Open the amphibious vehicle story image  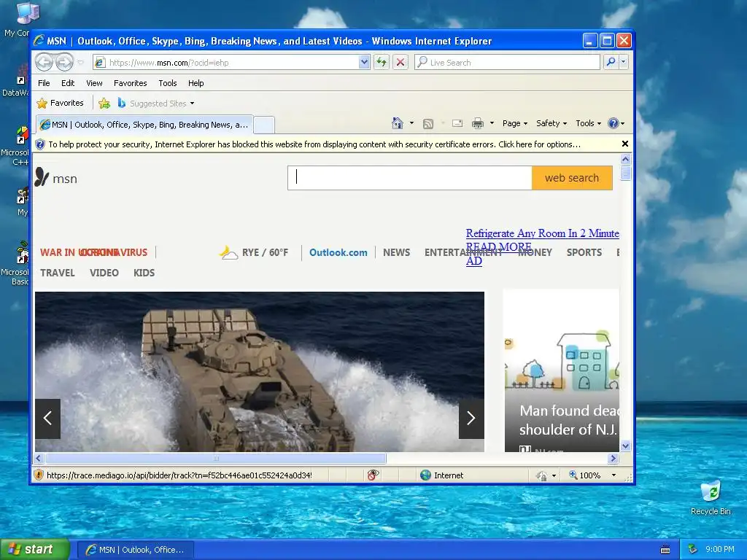coord(260,371)
